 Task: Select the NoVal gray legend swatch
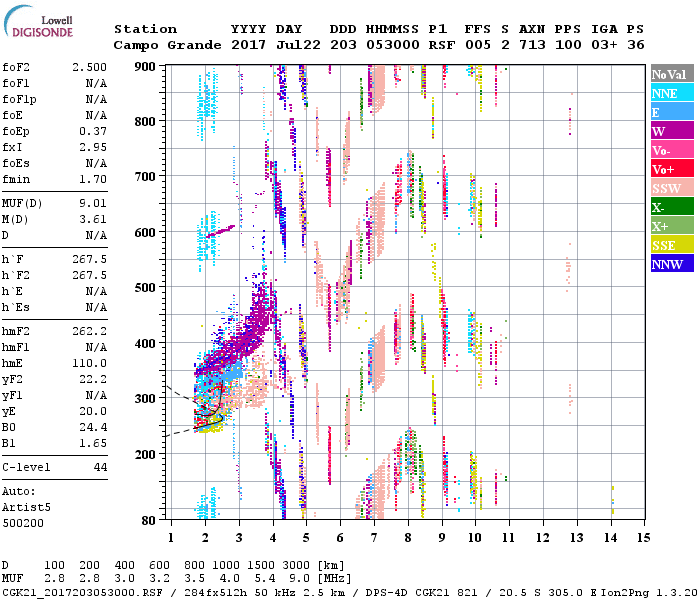(x=671, y=74)
